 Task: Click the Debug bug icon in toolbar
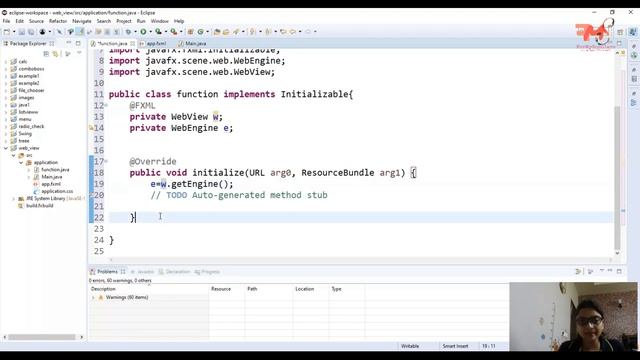[128, 32]
